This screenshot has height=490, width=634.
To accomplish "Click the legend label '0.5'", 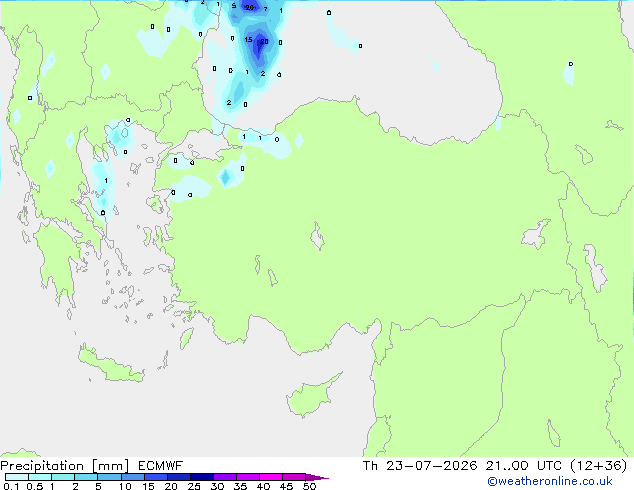I will 35,486.
